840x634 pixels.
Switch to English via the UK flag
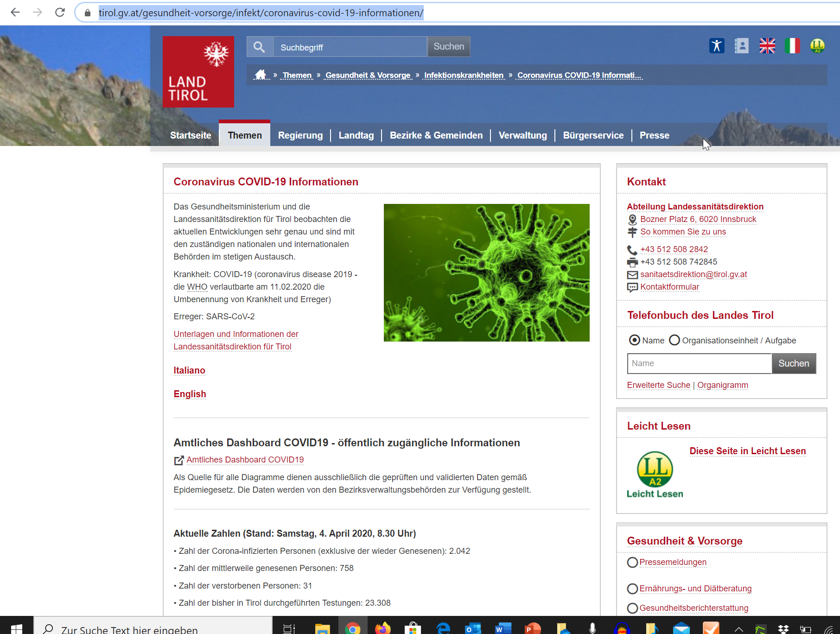point(767,45)
